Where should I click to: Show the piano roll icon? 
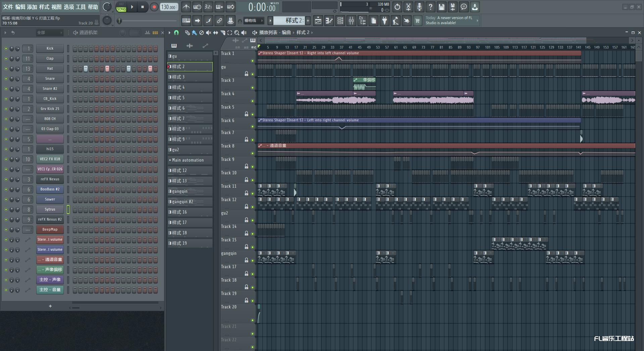(329, 21)
